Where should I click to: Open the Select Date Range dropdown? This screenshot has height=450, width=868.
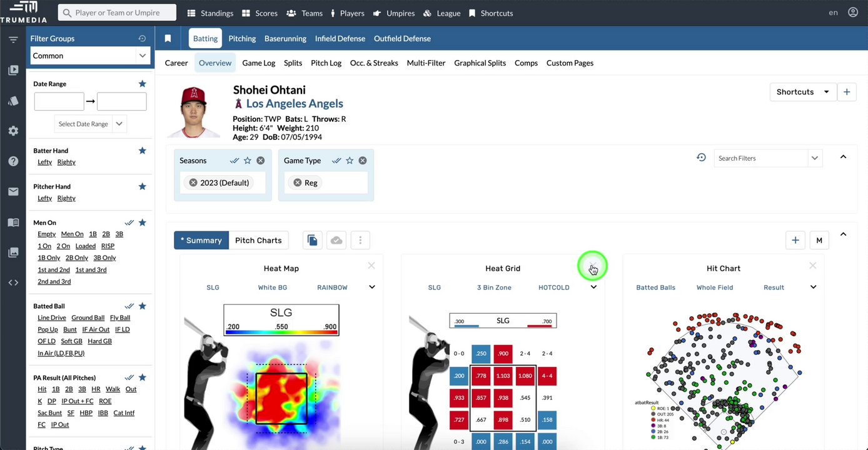coord(90,124)
